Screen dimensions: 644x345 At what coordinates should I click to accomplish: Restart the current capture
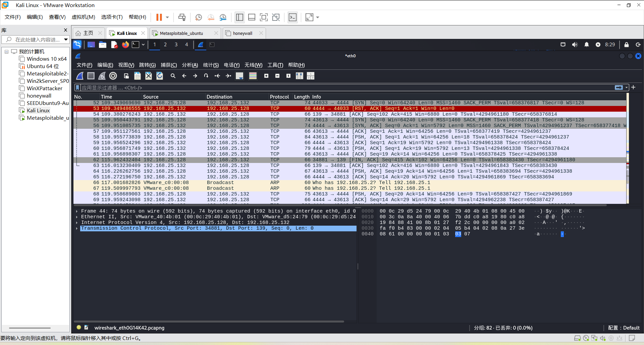(102, 76)
